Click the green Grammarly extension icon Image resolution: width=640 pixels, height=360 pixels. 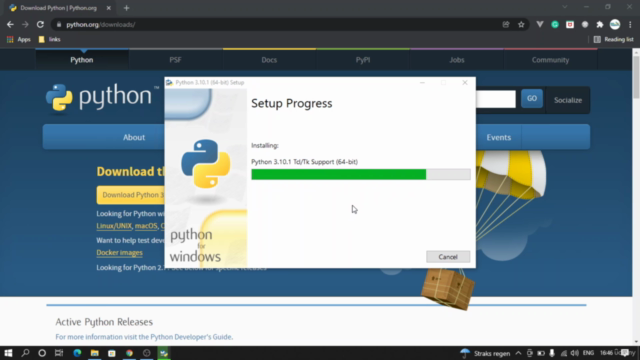tap(555, 25)
